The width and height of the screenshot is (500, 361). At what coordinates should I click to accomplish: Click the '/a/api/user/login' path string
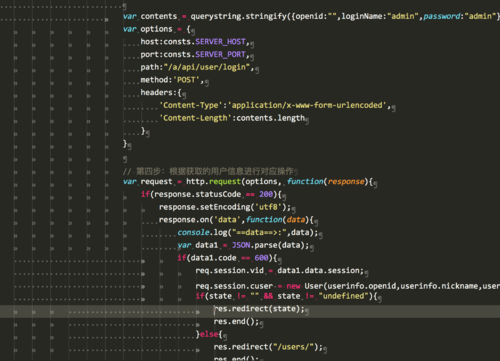click(x=207, y=67)
